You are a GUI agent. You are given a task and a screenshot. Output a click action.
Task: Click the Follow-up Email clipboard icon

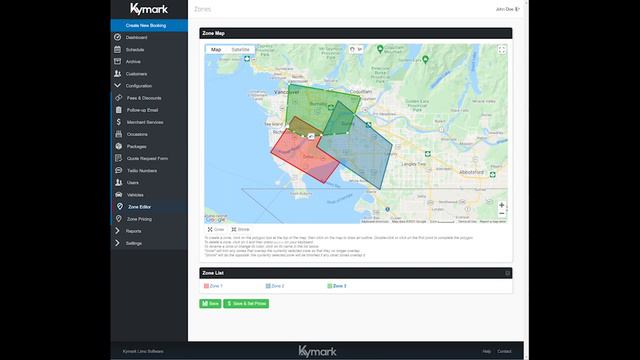[x=118, y=110]
